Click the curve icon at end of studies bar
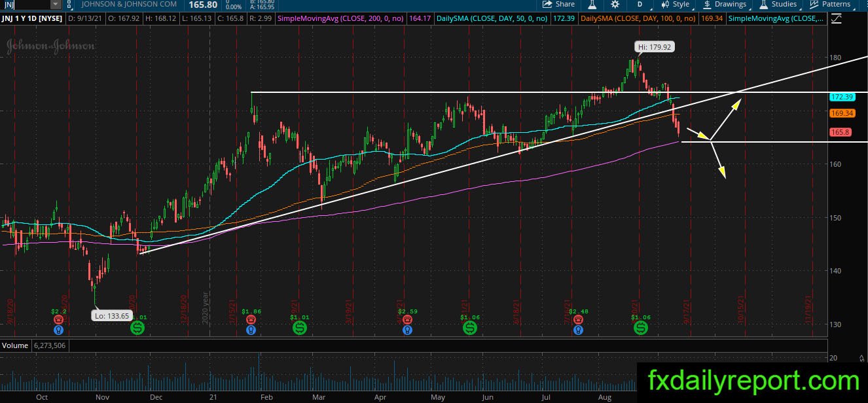The width and height of the screenshot is (868, 403). [837, 19]
